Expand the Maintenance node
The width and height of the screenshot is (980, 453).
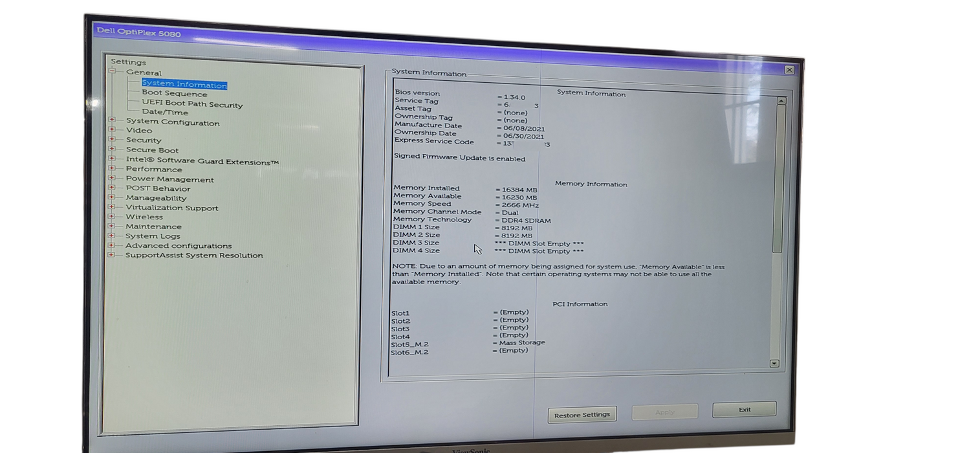[x=112, y=226]
